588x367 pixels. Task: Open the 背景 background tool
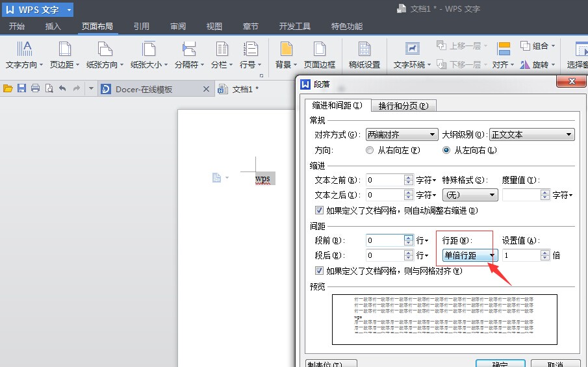[286, 55]
